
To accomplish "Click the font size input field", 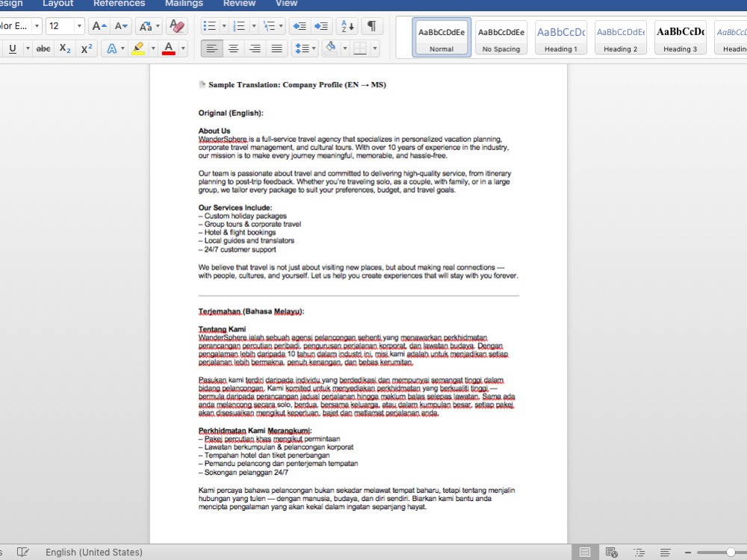I will [x=61, y=26].
